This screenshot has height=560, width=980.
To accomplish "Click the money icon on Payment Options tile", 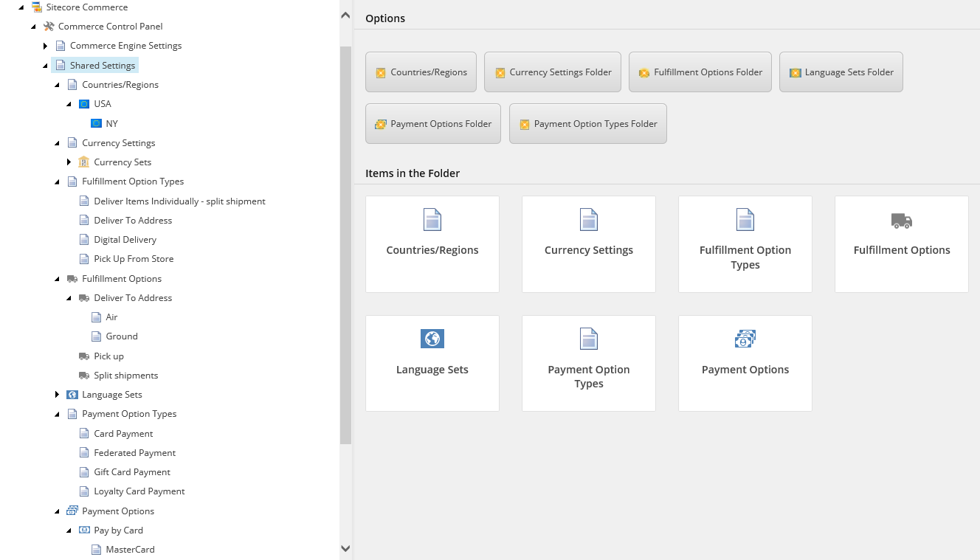I will coord(745,339).
